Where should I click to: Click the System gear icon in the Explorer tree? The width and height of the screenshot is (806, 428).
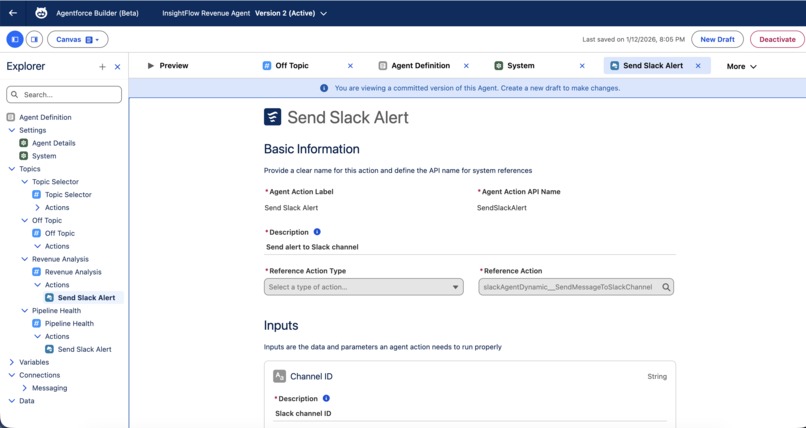(x=24, y=156)
